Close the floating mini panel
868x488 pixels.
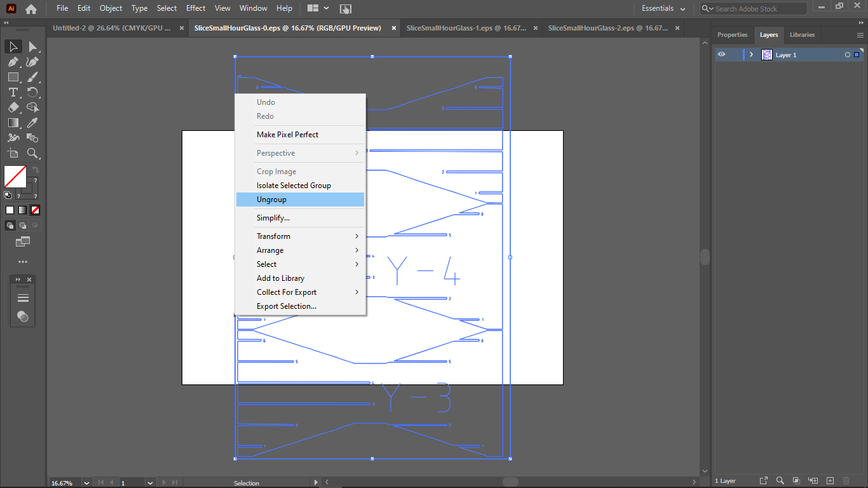29,280
